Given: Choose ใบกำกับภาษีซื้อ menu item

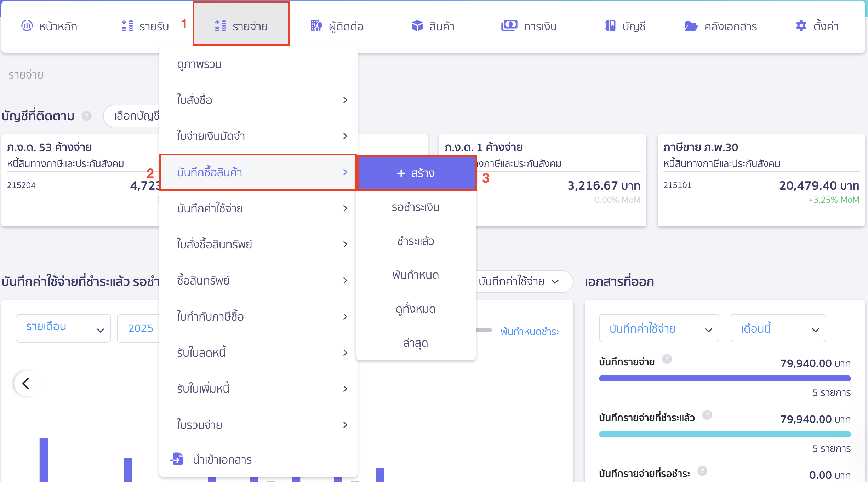Looking at the screenshot, I should [x=258, y=317].
